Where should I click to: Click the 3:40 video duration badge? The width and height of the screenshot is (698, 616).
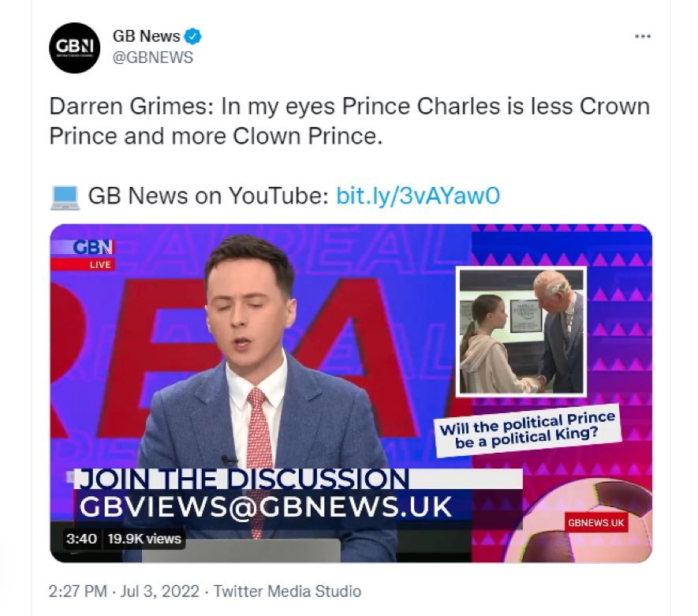point(81,539)
